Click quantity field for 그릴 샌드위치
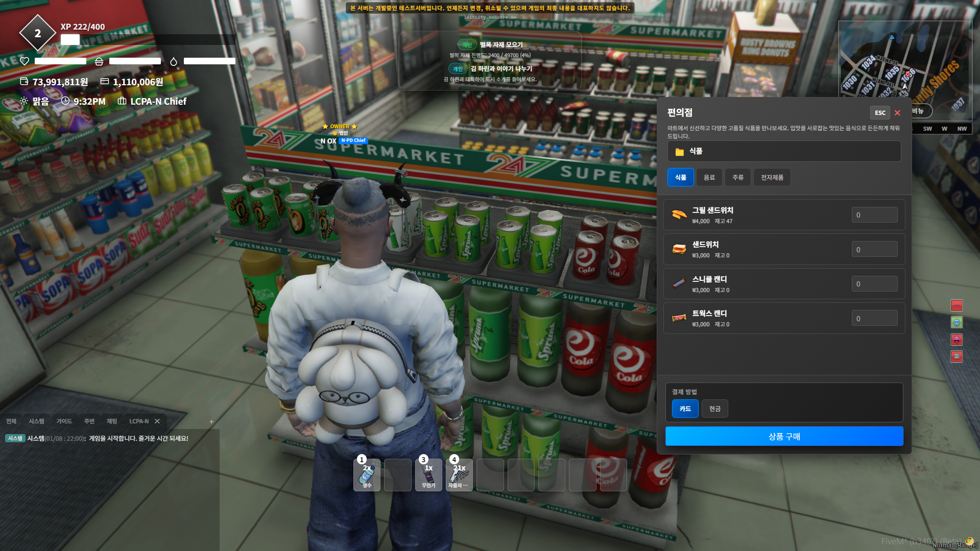This screenshot has width=980, height=551. pyautogui.click(x=874, y=215)
